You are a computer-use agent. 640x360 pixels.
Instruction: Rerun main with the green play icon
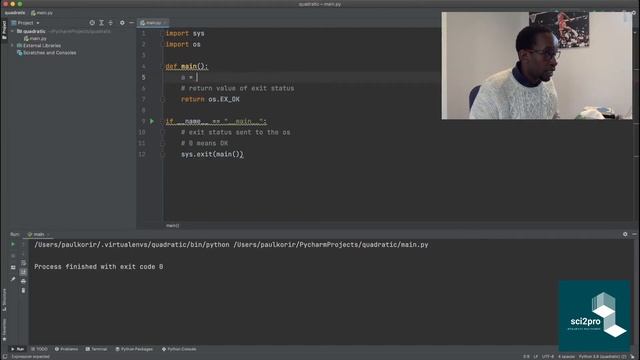coord(13,244)
